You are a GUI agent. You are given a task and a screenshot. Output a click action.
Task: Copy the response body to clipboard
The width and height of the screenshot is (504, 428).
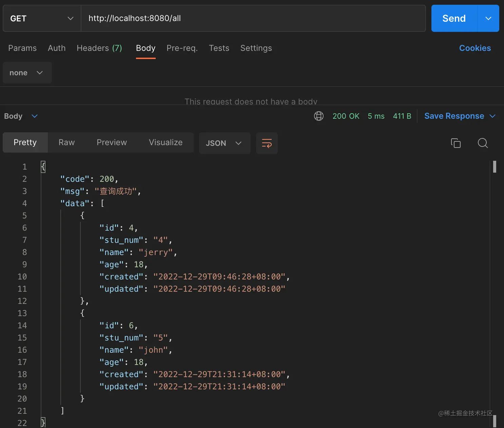pos(455,143)
